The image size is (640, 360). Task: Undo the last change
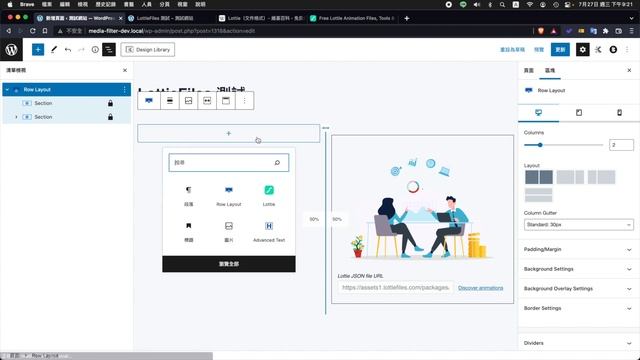click(68, 49)
